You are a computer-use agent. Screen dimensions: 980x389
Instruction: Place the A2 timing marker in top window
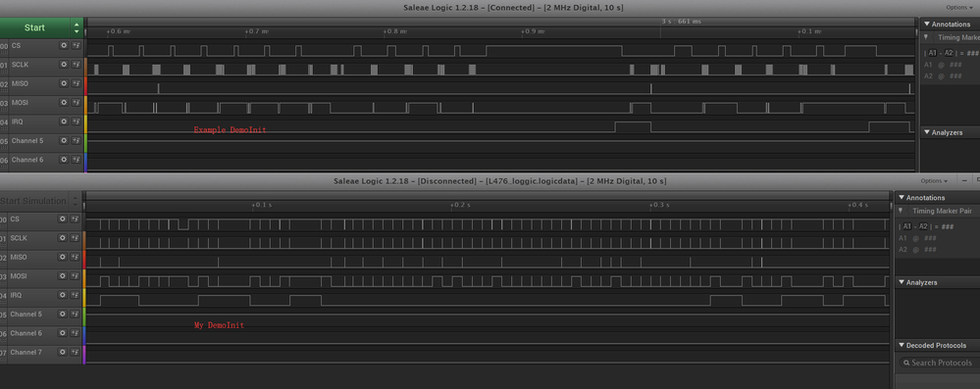pos(949,53)
